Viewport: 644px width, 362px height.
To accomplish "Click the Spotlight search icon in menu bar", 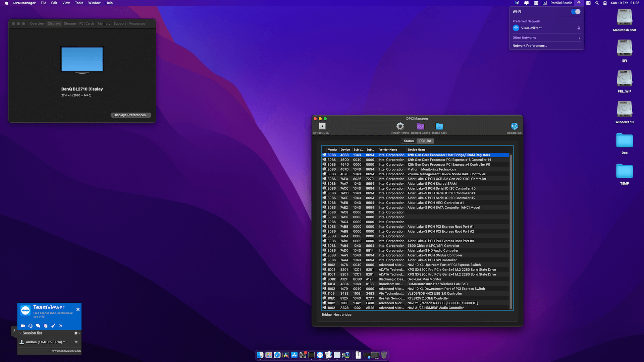I will tap(597, 3).
